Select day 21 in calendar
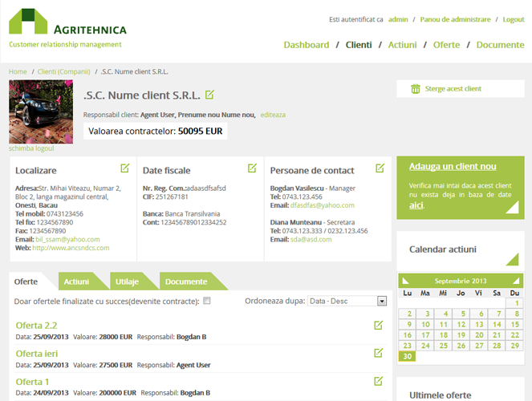 497,335
